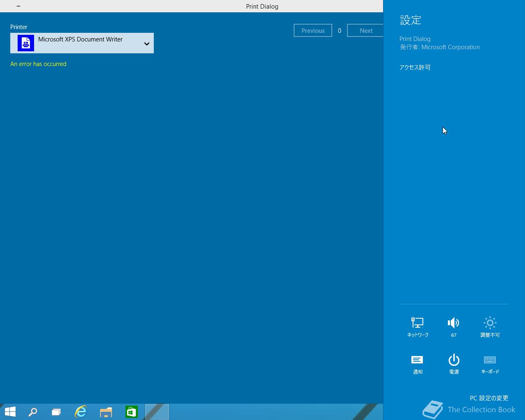Launch Internet Explorer from the taskbar
Viewport: 525px width, 420px height.
point(81,412)
